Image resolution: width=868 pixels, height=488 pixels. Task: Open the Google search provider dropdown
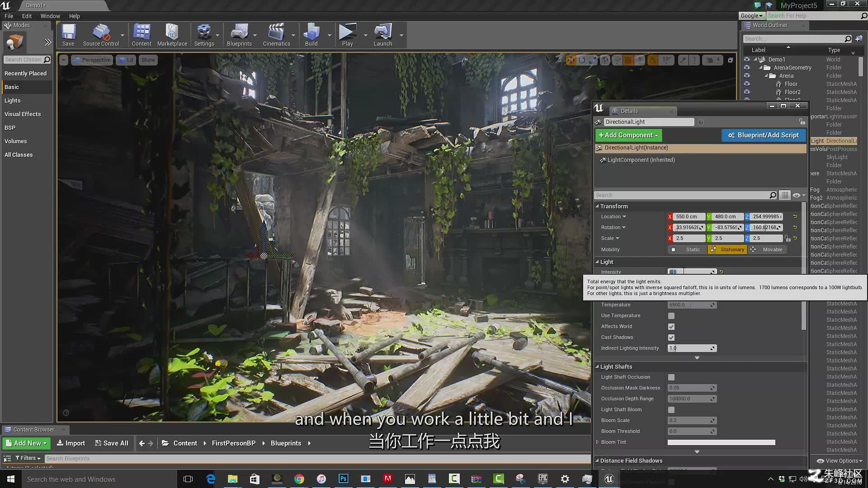[752, 16]
